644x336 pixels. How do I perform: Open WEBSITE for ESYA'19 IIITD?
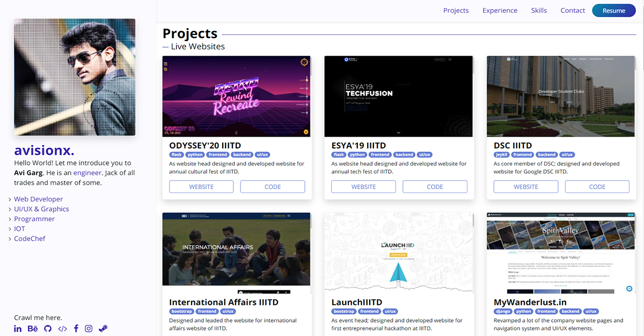(363, 186)
